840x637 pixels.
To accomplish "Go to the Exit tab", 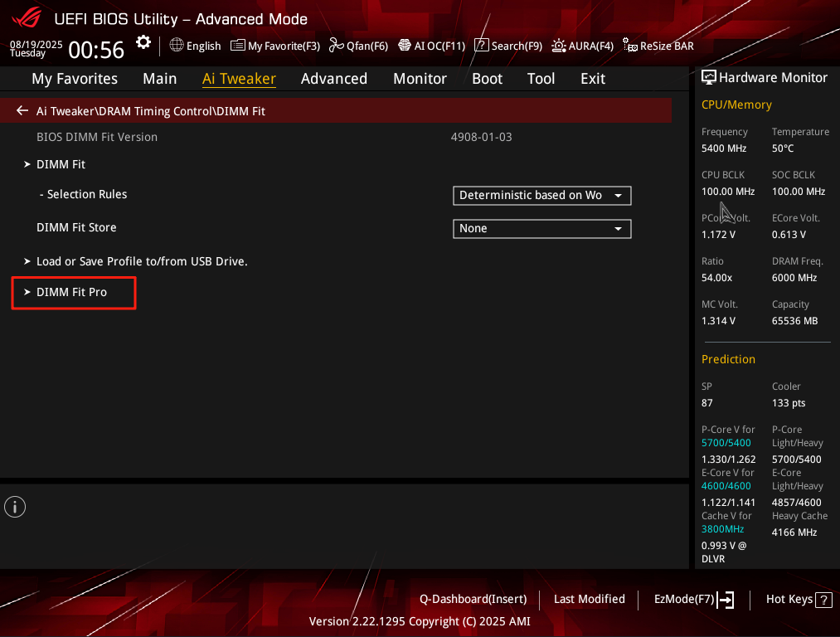I will (x=593, y=79).
